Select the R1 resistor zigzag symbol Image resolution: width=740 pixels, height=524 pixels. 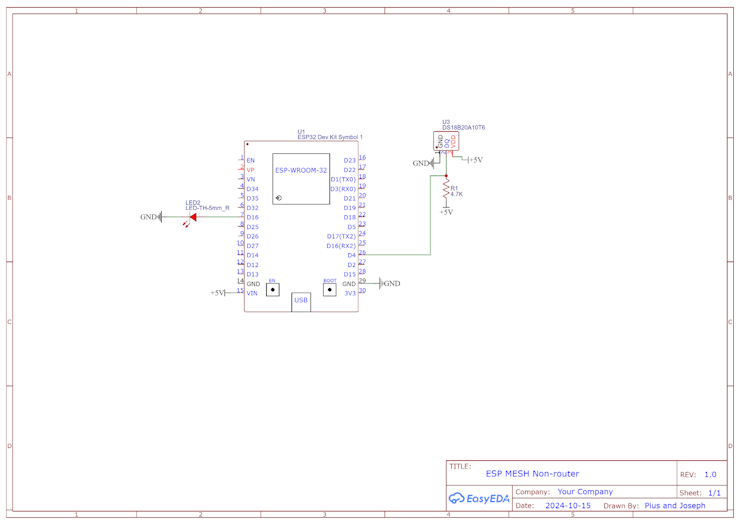(446, 189)
